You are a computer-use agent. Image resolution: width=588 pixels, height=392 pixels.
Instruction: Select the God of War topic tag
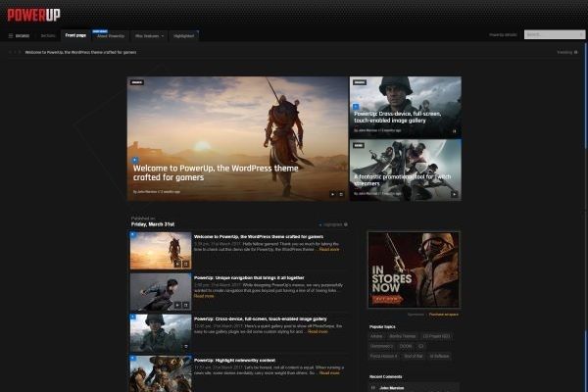tap(414, 356)
